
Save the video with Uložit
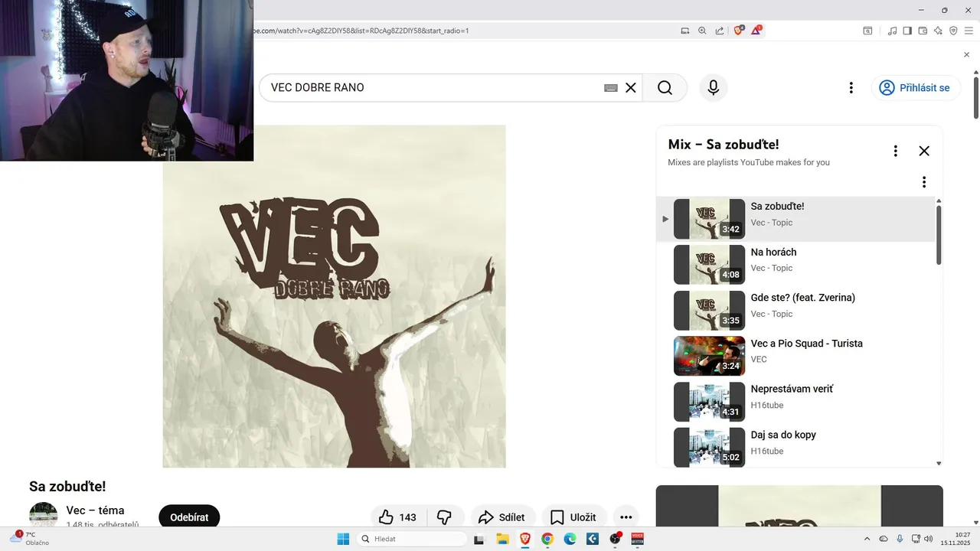573,517
